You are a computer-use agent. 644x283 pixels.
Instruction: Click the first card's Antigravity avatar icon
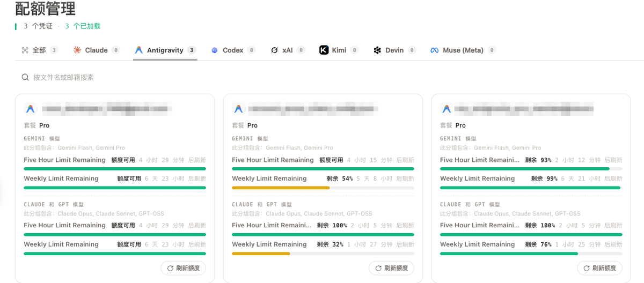(31, 109)
